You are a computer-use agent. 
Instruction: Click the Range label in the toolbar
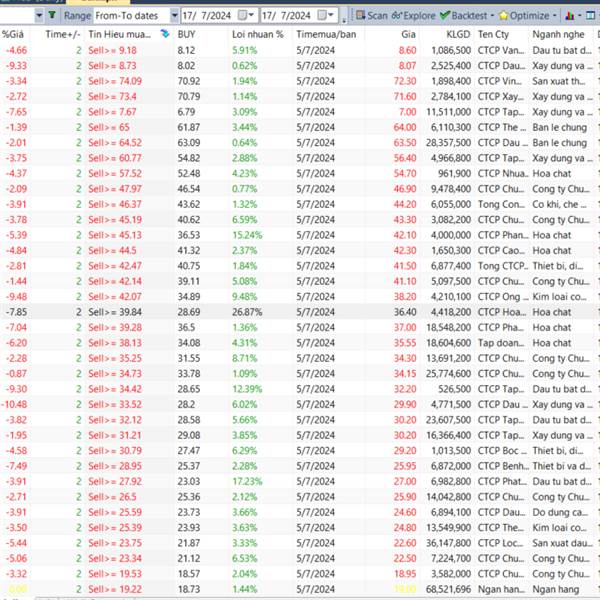(x=77, y=16)
